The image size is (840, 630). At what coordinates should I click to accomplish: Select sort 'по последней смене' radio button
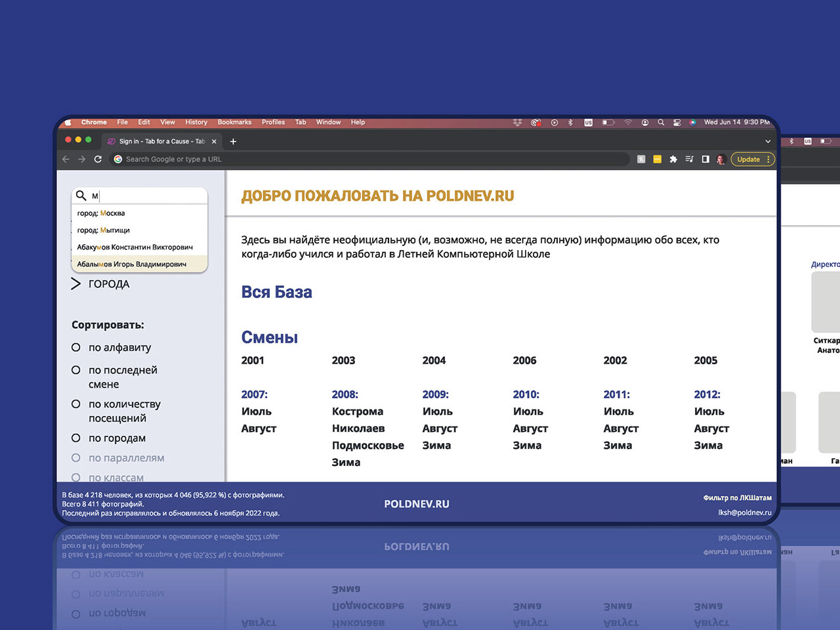click(76, 370)
